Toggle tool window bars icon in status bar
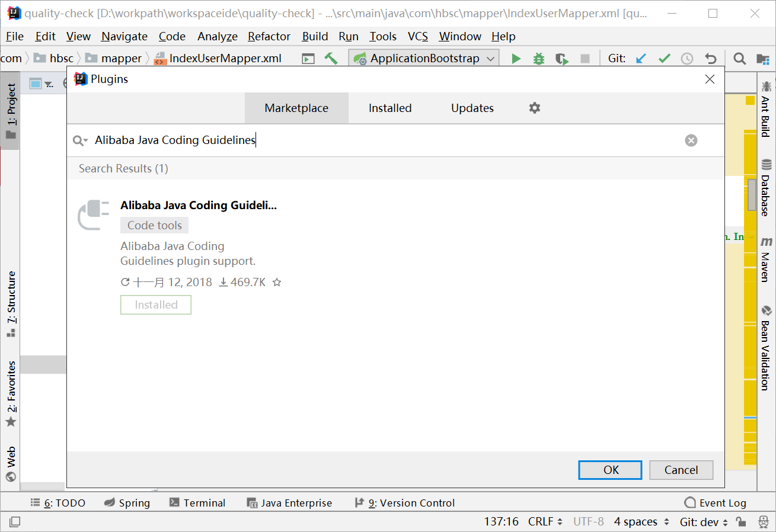Image resolution: width=776 pixels, height=532 pixels. 15,522
